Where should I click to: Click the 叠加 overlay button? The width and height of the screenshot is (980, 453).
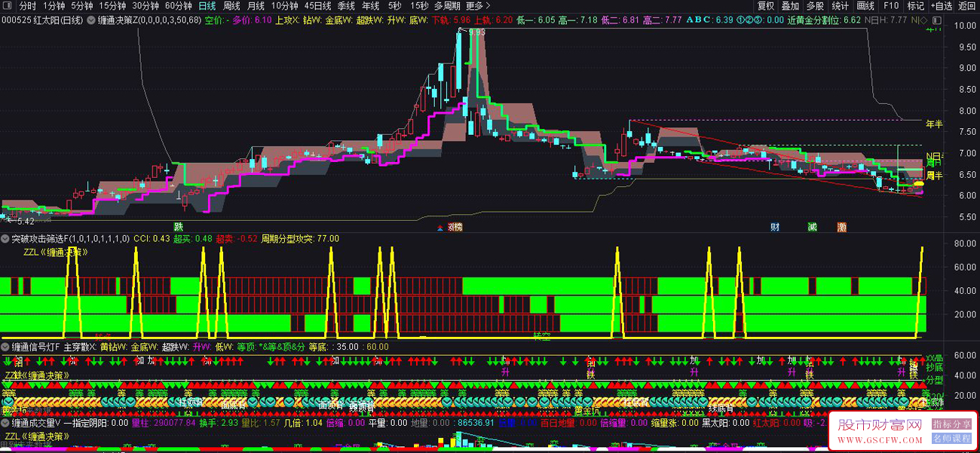[790, 6]
